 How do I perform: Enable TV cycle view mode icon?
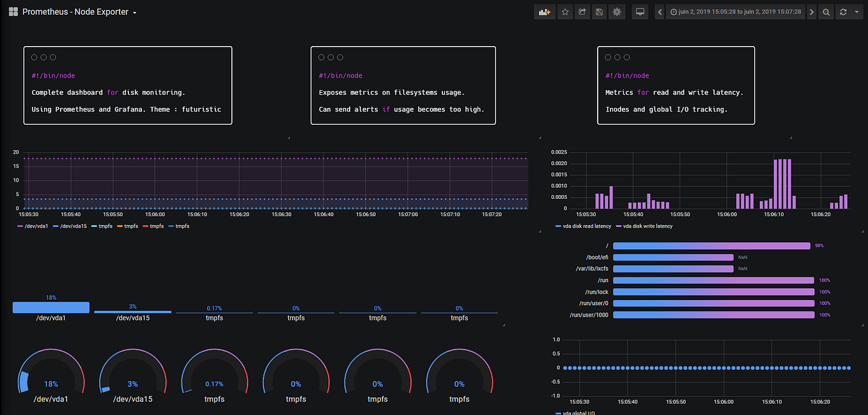point(640,12)
